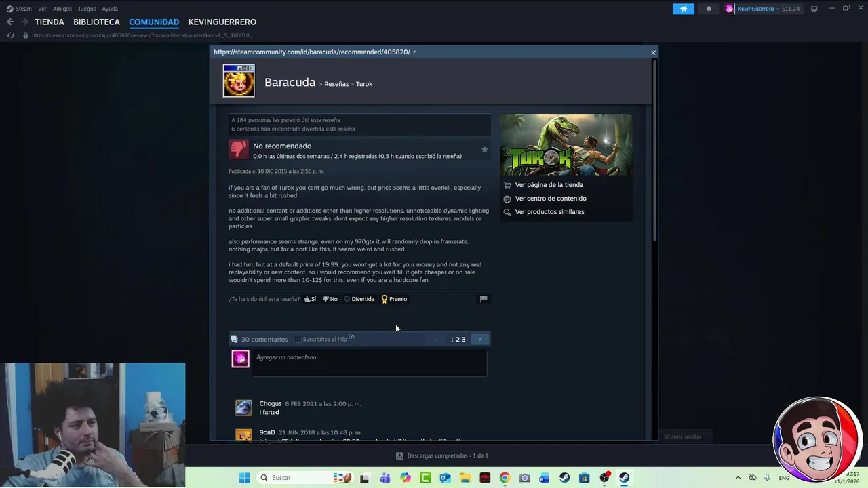
Task: Open the Ver menu
Action: pos(42,9)
